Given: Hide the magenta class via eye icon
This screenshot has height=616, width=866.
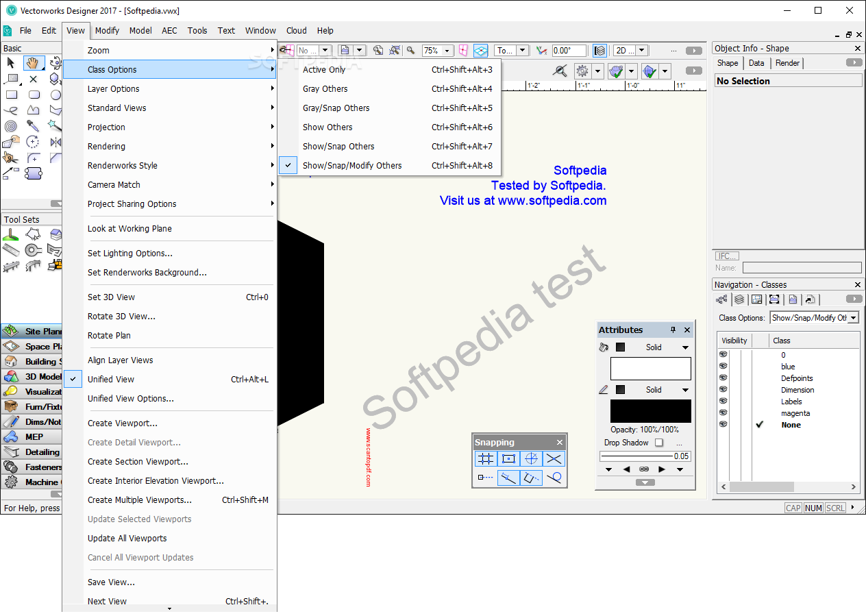Looking at the screenshot, I should (x=723, y=413).
